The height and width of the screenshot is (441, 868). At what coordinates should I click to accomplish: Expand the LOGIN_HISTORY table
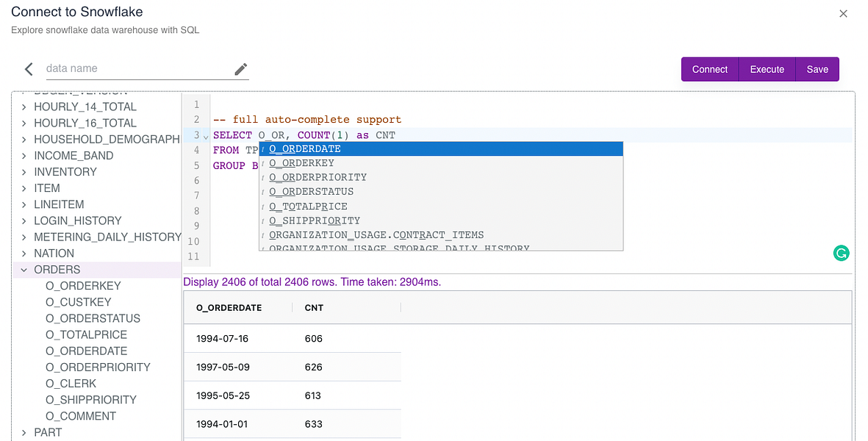coord(24,220)
